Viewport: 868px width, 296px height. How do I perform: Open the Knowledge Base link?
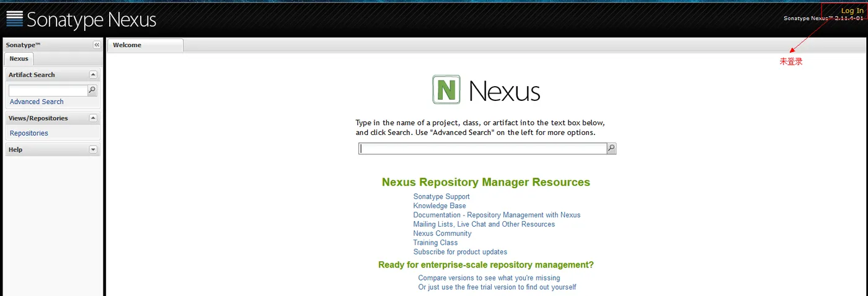coord(440,206)
